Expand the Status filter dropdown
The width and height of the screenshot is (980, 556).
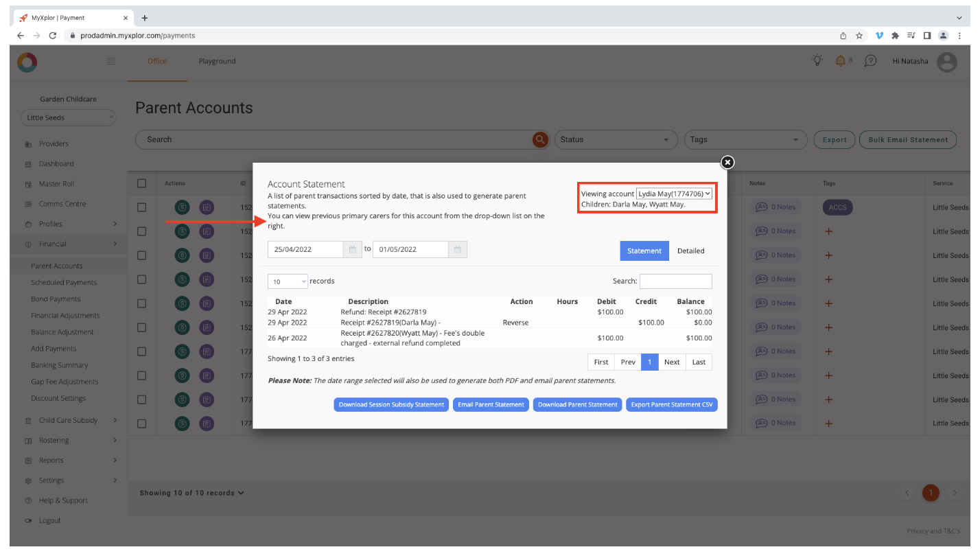[615, 139]
